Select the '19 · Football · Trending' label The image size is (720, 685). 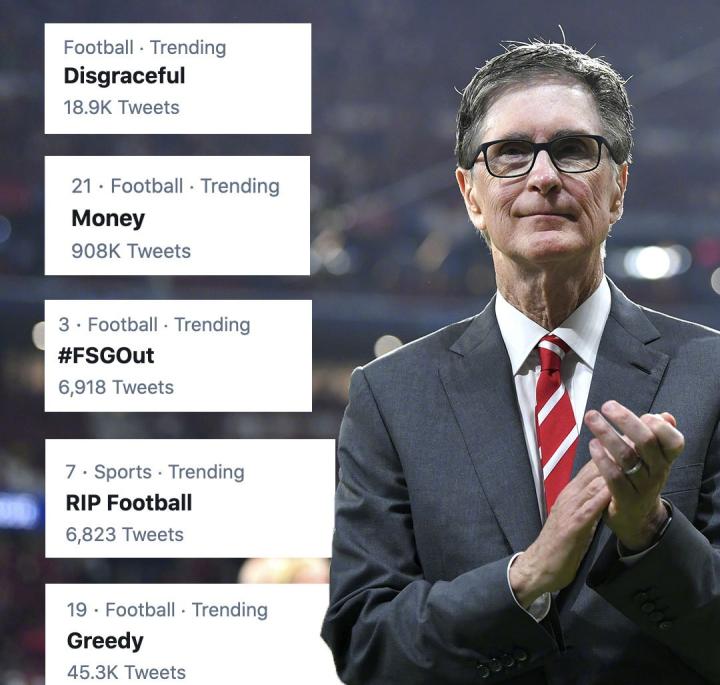[x=167, y=610]
